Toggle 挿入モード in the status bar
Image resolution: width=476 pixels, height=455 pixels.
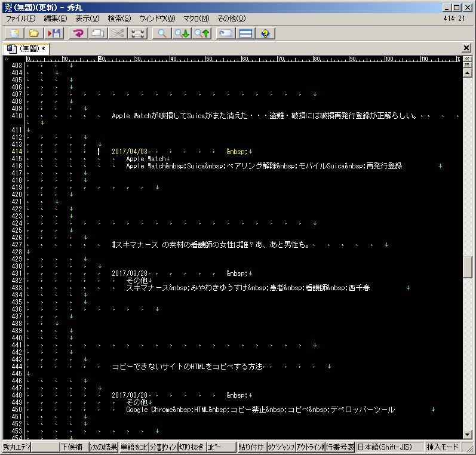point(442,447)
